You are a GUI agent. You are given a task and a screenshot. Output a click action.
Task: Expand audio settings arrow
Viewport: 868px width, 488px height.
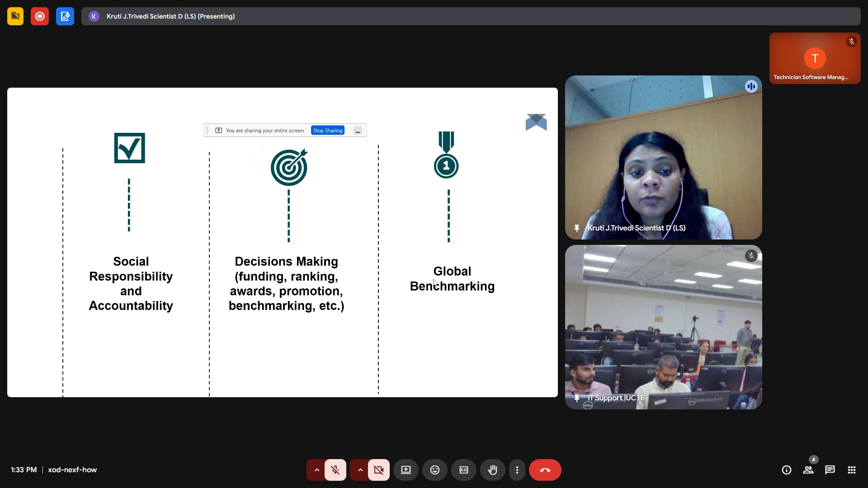316,470
